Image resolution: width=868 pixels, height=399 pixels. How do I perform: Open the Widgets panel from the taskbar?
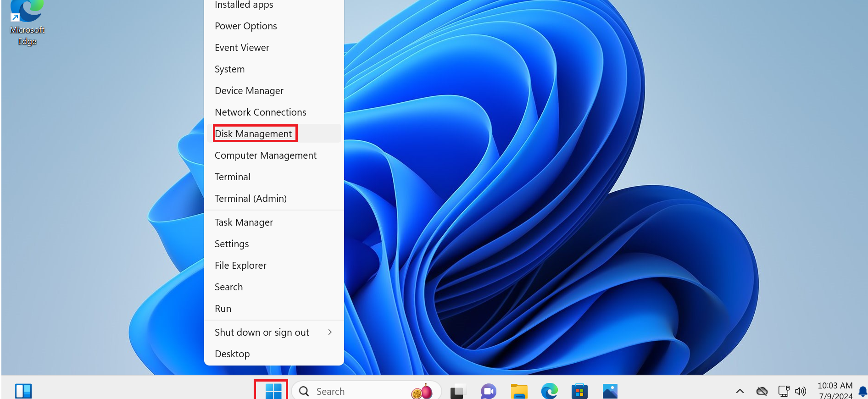23,391
